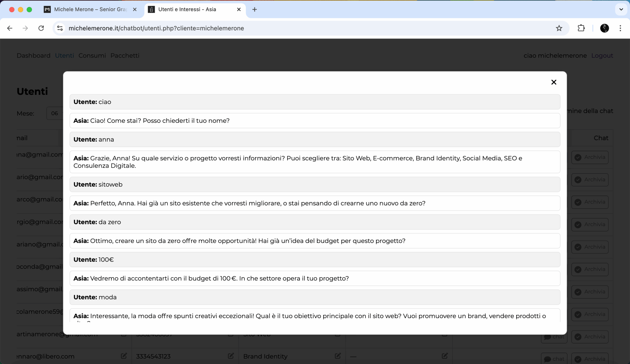Edit the dash field after Brand Identity

coord(444,356)
